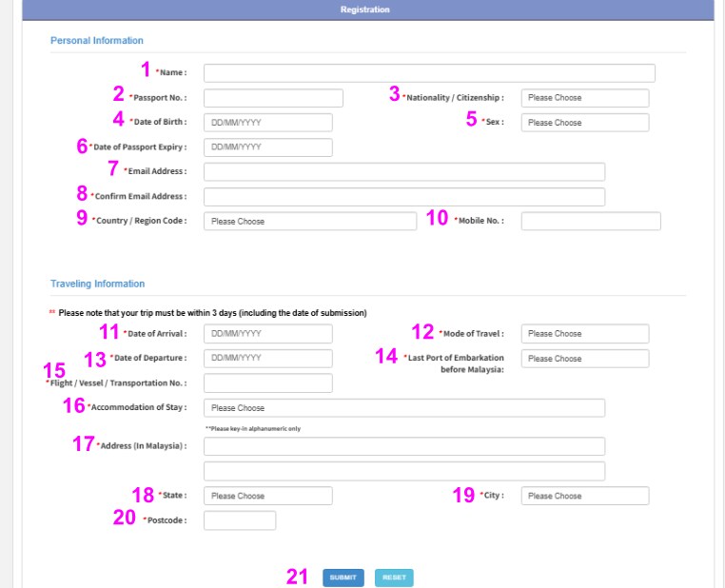725x588 pixels.
Task: Click first Address (In Malaysia) line
Action: [403, 447]
